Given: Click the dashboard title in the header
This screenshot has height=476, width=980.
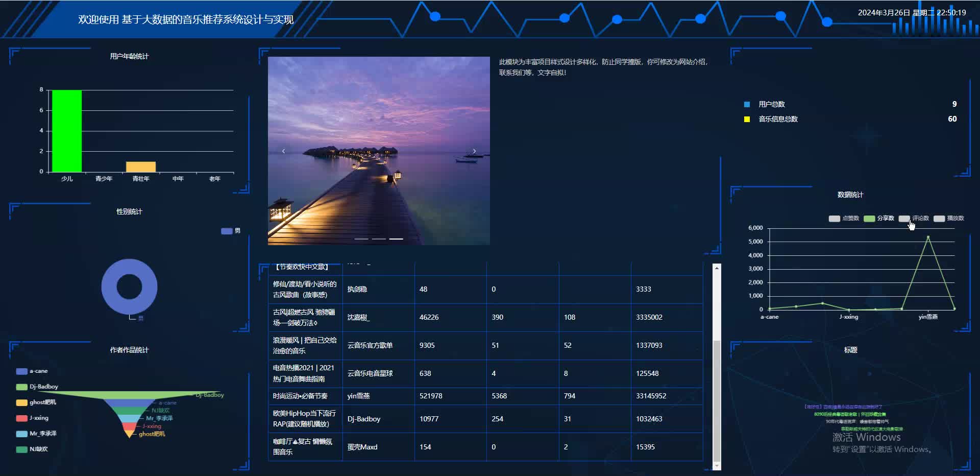Looking at the screenshot, I should [x=186, y=19].
